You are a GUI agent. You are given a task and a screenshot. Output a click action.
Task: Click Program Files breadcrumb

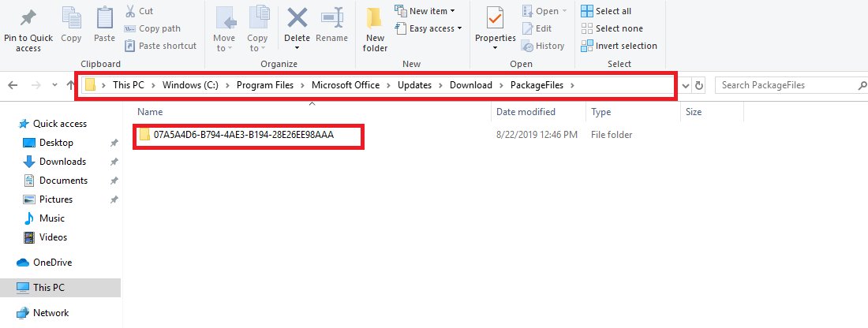tap(265, 85)
